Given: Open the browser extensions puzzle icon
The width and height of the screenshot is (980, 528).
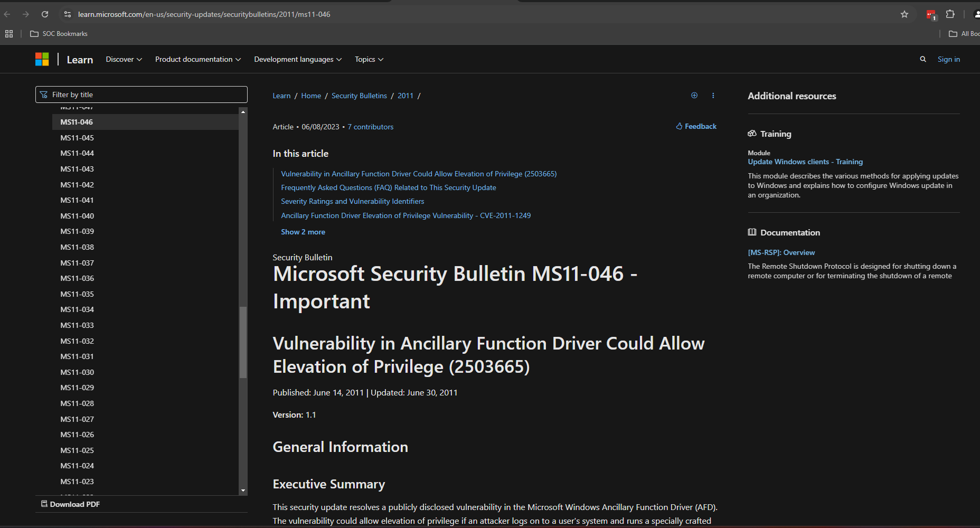Looking at the screenshot, I should (x=950, y=14).
